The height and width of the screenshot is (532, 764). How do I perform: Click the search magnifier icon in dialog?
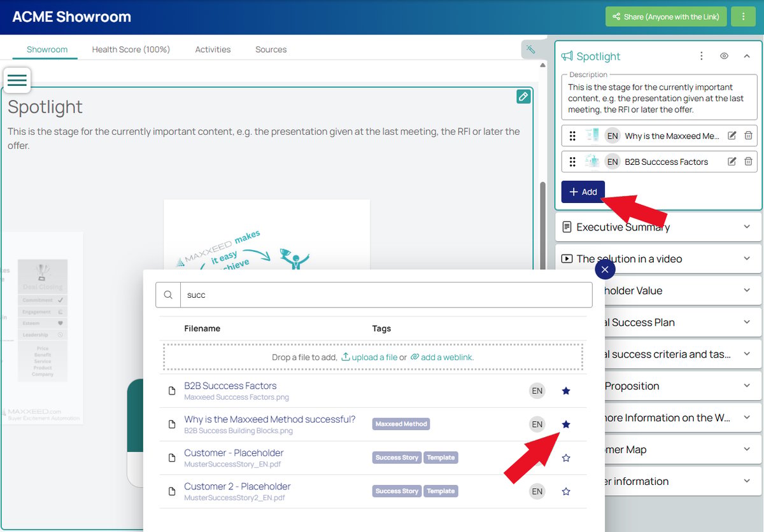pos(168,295)
